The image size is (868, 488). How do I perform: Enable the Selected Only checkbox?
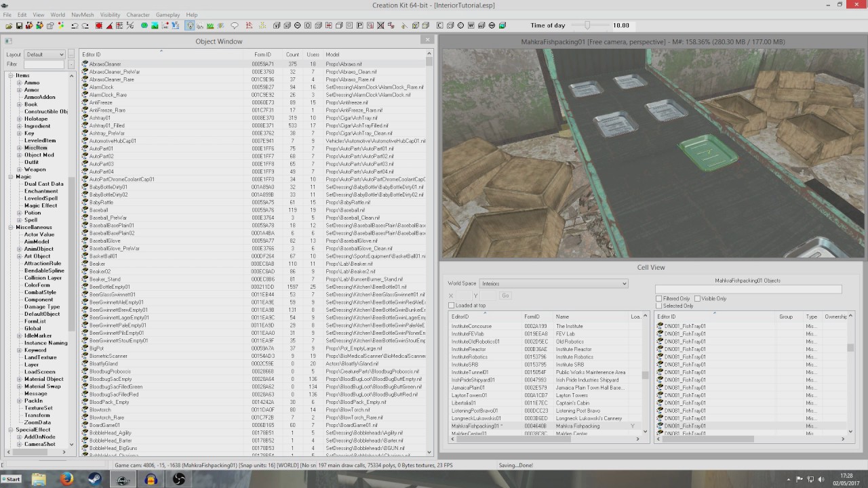coord(658,306)
